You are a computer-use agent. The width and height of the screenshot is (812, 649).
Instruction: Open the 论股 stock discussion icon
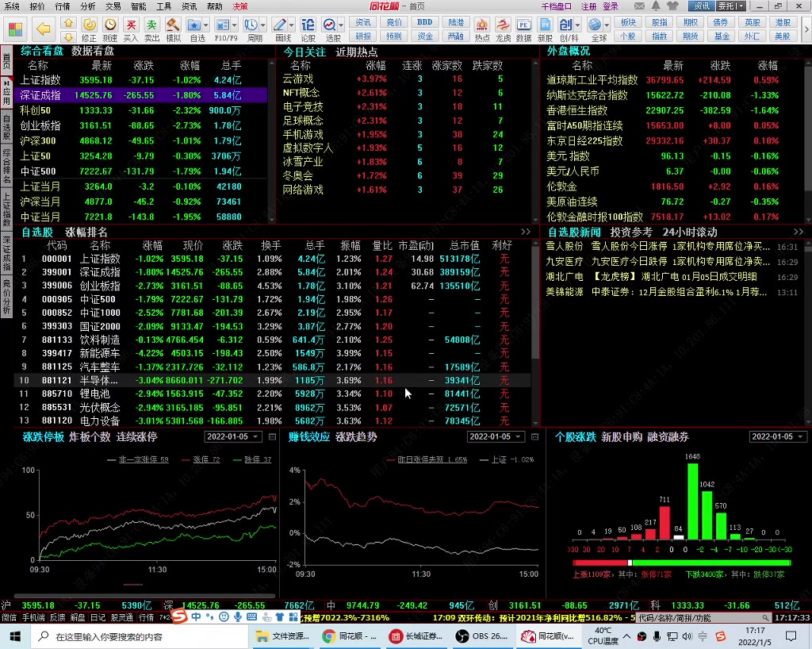click(308, 30)
